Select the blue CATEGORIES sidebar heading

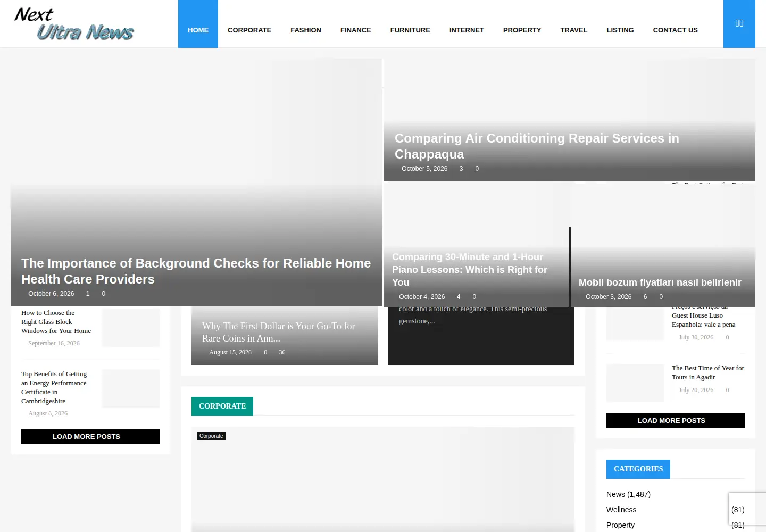(x=638, y=469)
